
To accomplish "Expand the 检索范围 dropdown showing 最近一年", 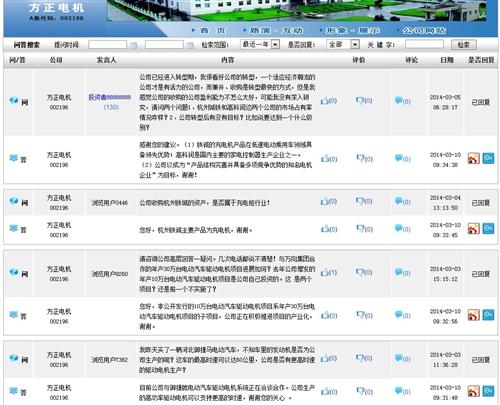I will pyautogui.click(x=260, y=44).
